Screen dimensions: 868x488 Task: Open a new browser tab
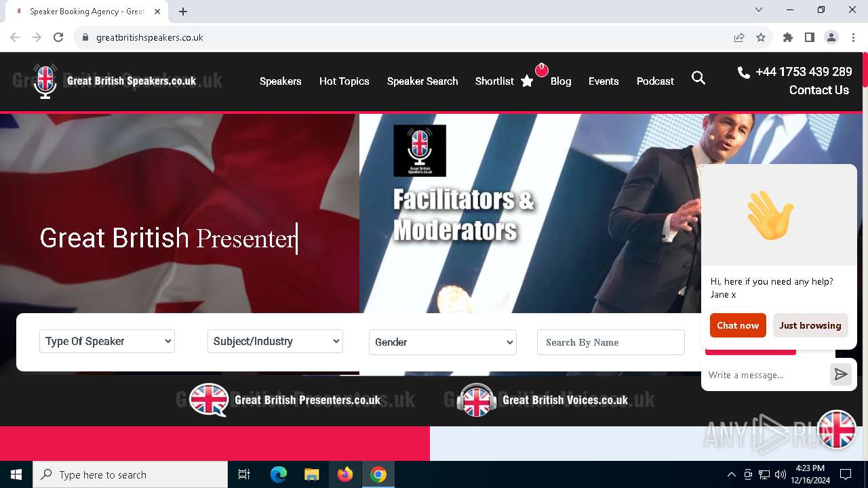tap(183, 11)
